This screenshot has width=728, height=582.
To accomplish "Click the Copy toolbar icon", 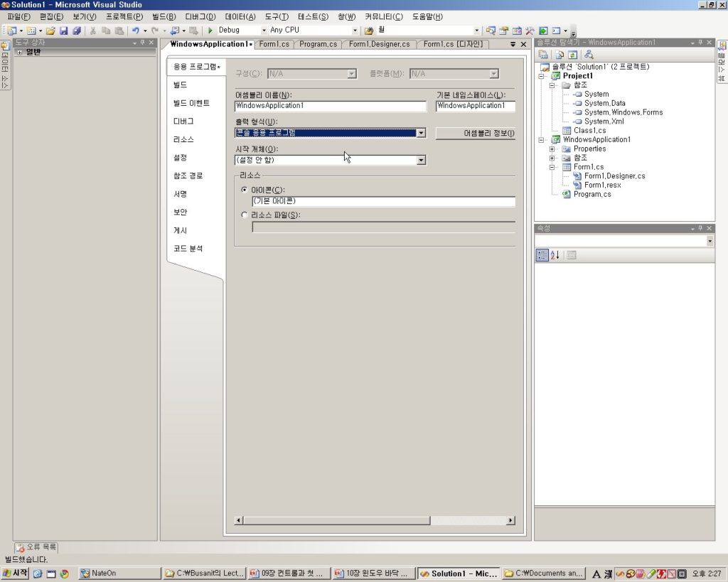I will (x=106, y=31).
